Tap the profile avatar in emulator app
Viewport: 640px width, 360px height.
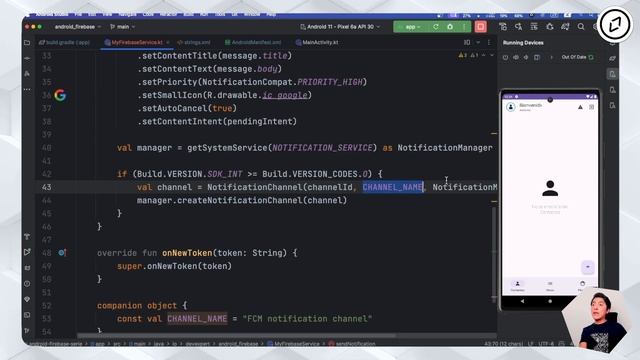(511, 107)
